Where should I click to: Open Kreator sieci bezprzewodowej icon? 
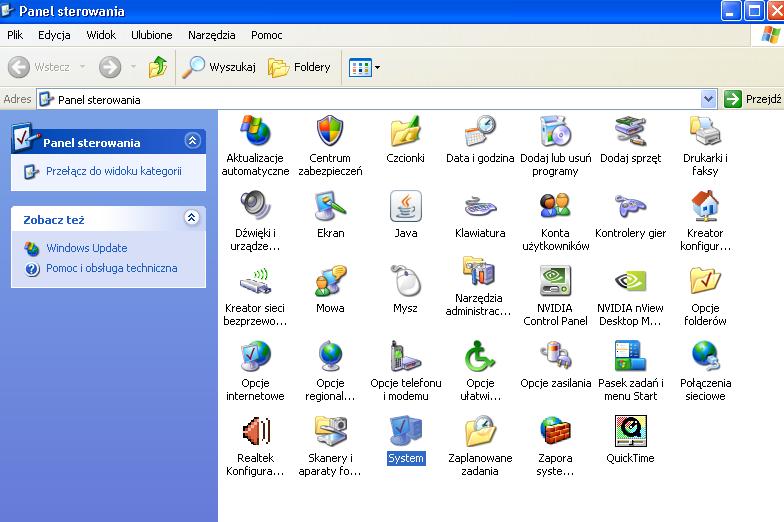(x=255, y=281)
